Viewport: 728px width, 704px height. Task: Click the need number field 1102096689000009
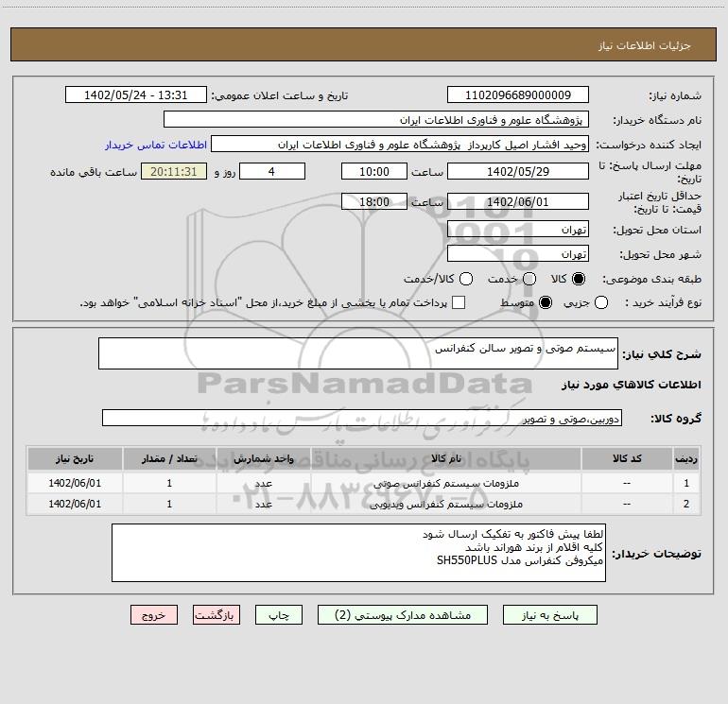click(x=518, y=94)
